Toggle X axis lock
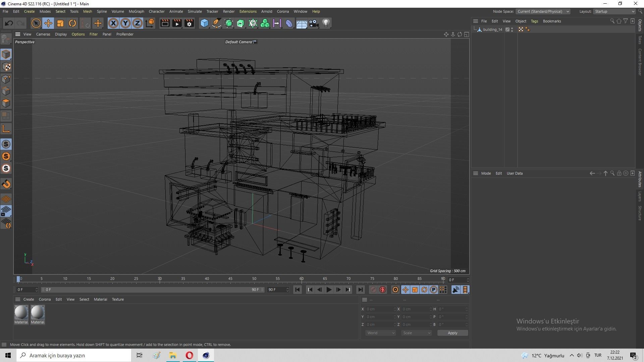The width and height of the screenshot is (644, 362). pyautogui.click(x=113, y=23)
